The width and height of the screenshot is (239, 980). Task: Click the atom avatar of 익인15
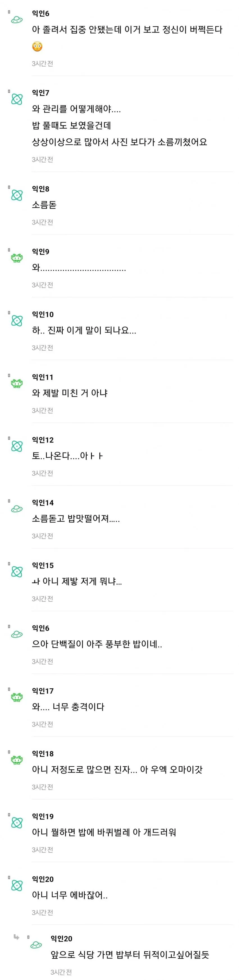[17, 572]
